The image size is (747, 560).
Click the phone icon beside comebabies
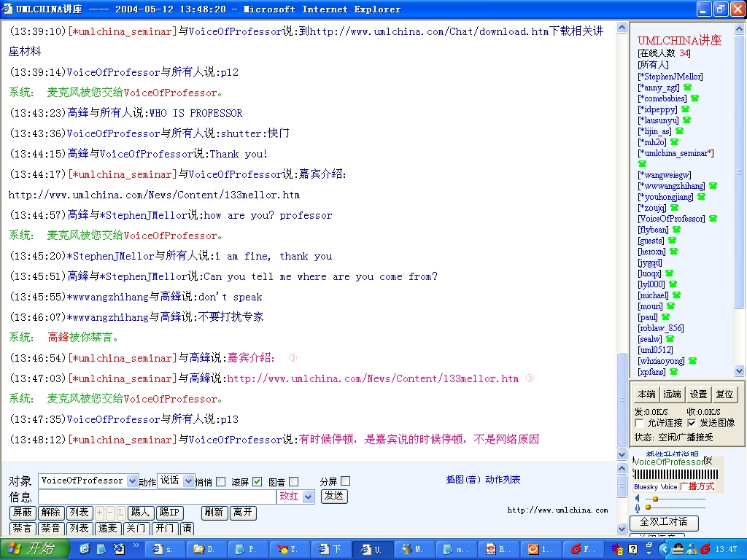tap(694, 98)
